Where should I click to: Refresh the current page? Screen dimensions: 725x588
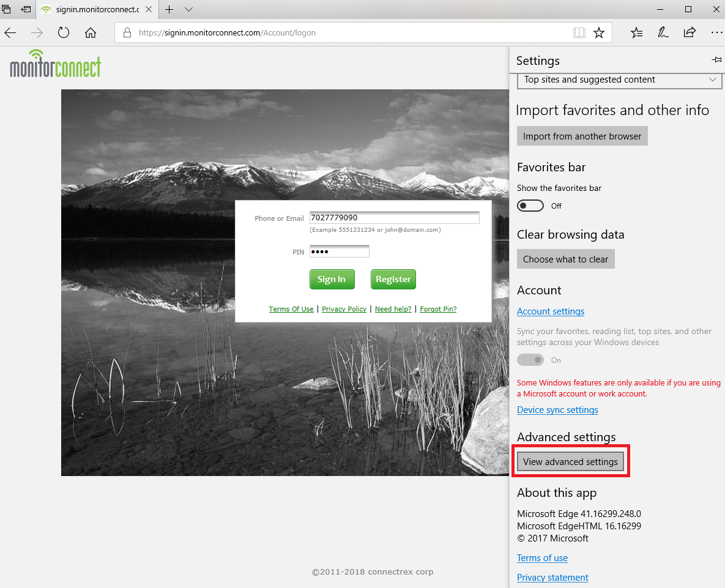point(64,33)
